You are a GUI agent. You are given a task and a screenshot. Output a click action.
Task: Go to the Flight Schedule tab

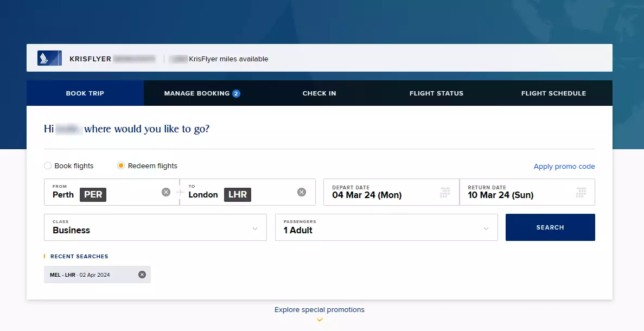tap(553, 93)
